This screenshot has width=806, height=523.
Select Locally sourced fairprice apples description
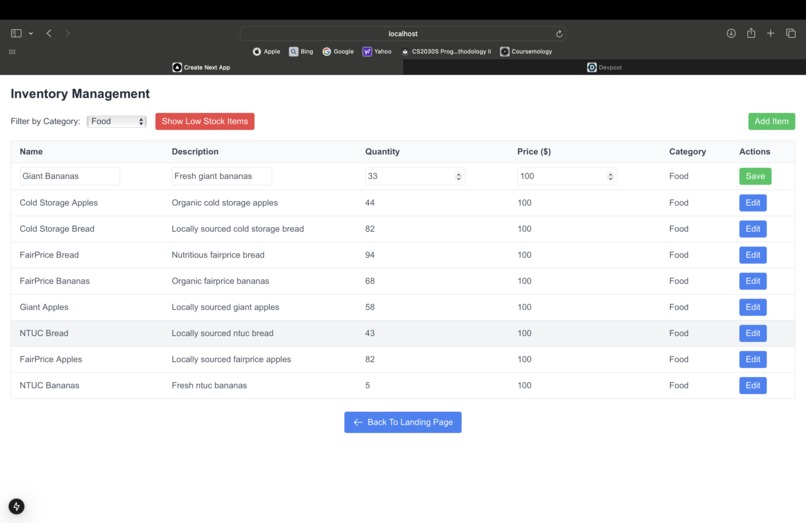coord(231,359)
